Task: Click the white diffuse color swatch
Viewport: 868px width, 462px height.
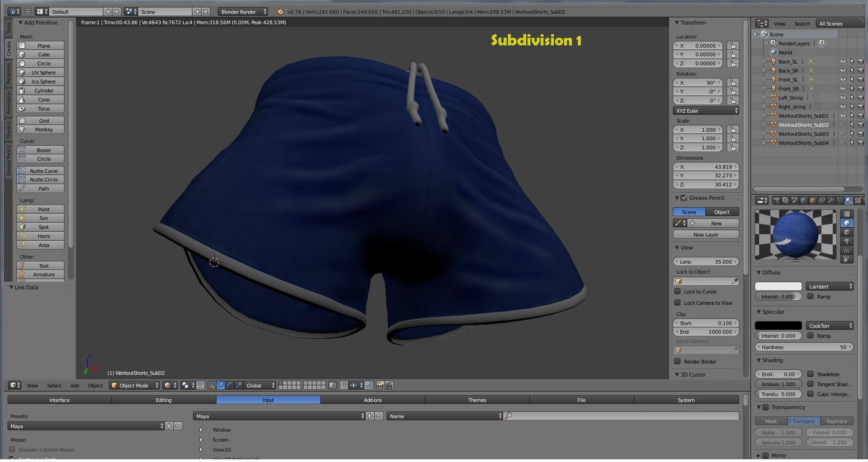Action: point(778,287)
